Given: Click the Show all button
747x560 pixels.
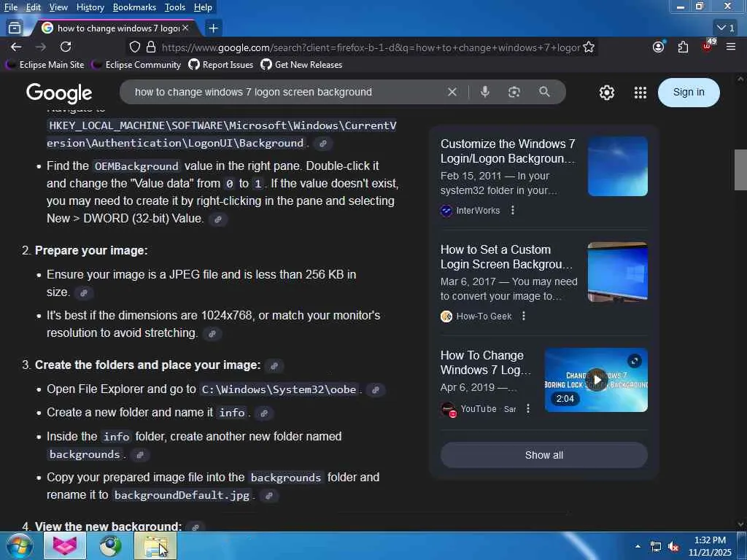Looking at the screenshot, I should click(x=543, y=455).
